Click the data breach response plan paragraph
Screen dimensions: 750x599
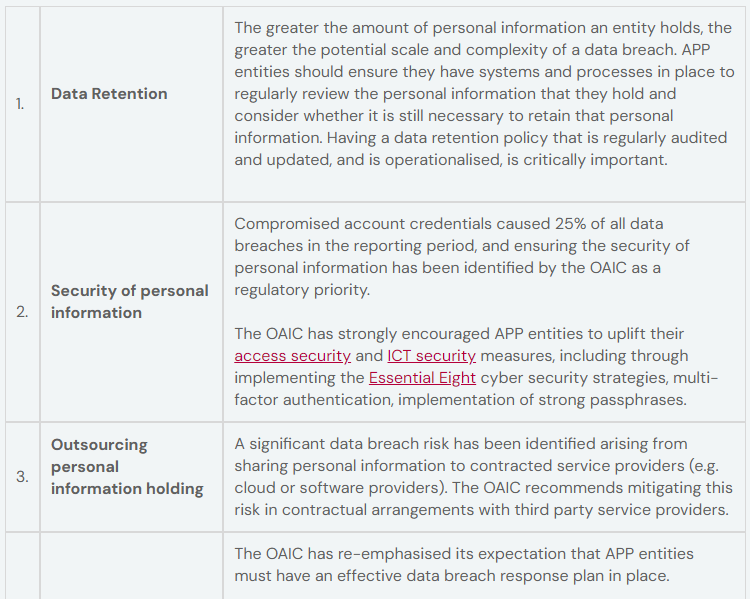point(464,565)
